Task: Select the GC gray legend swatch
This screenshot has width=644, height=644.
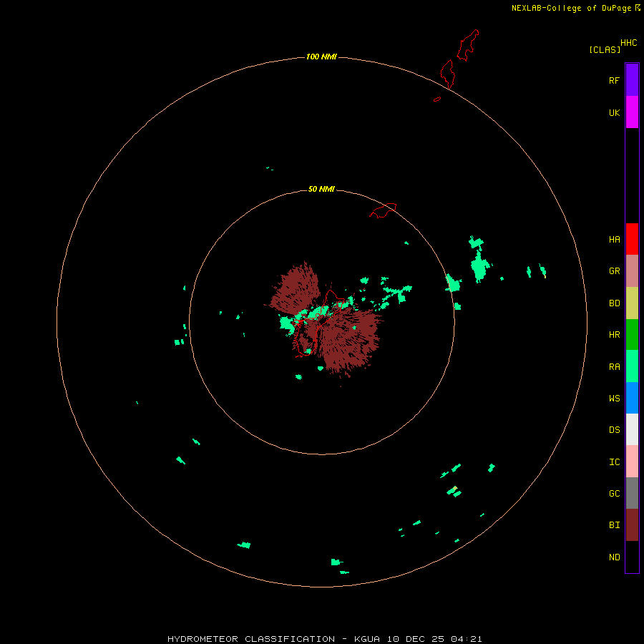Action: pos(632,493)
